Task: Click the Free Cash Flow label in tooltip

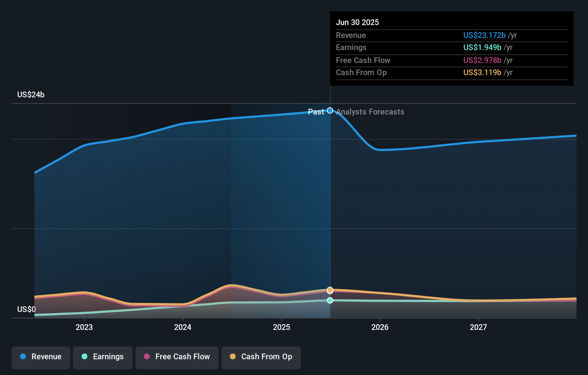Action: pos(363,60)
